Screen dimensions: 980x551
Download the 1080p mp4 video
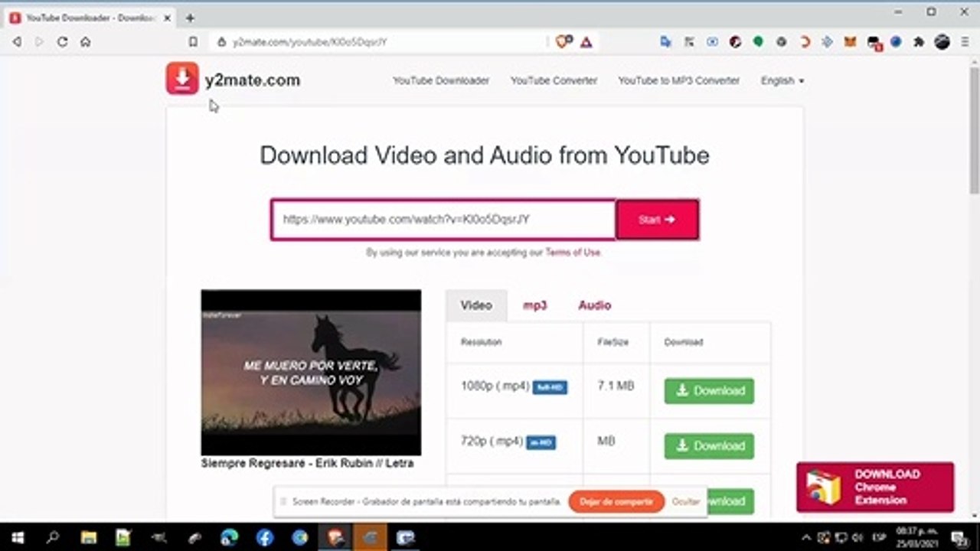point(709,390)
